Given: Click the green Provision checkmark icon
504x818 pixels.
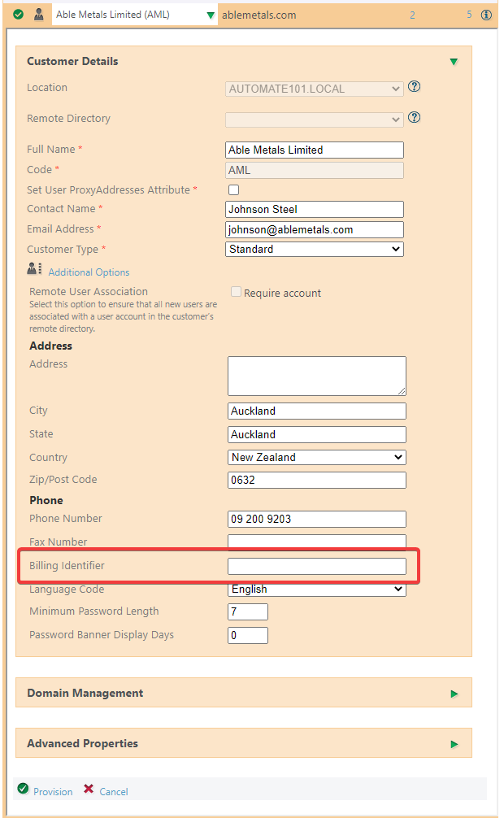Looking at the screenshot, I should pos(23,790).
